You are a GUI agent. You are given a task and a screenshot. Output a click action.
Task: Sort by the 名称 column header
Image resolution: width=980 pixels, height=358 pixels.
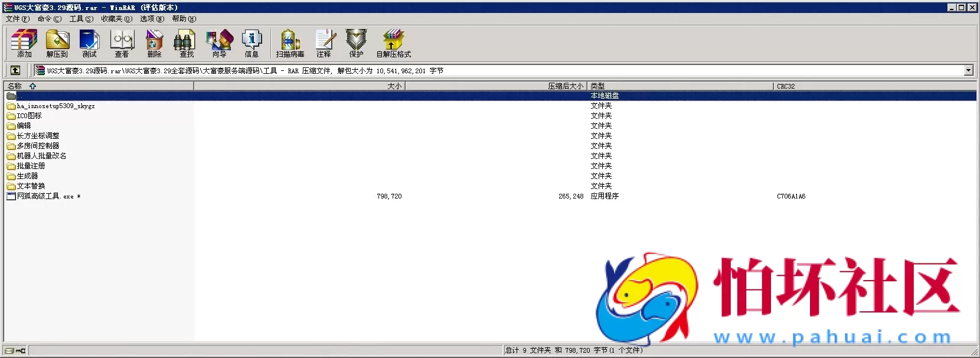(99, 86)
